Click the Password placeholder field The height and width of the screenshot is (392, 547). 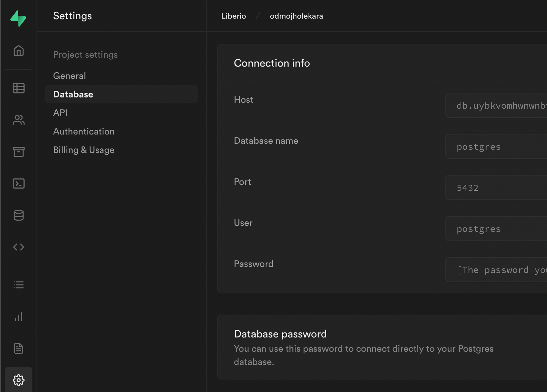(x=496, y=270)
